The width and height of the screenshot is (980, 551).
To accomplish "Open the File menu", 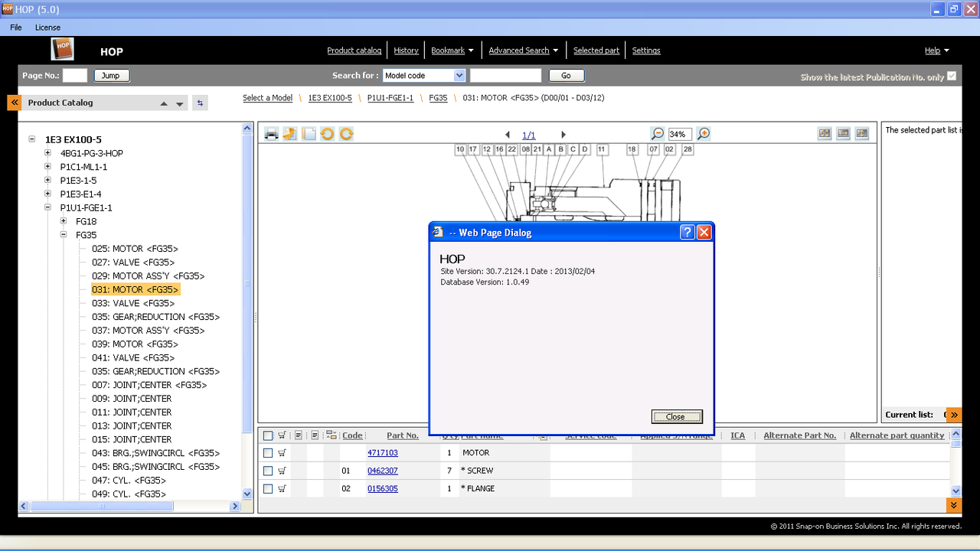I will [16, 28].
